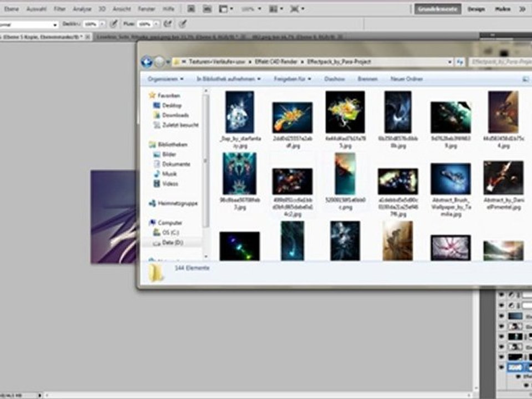Click the sidebar scrollbar down arrow
This screenshot has width=532, height=399.
tap(206, 257)
